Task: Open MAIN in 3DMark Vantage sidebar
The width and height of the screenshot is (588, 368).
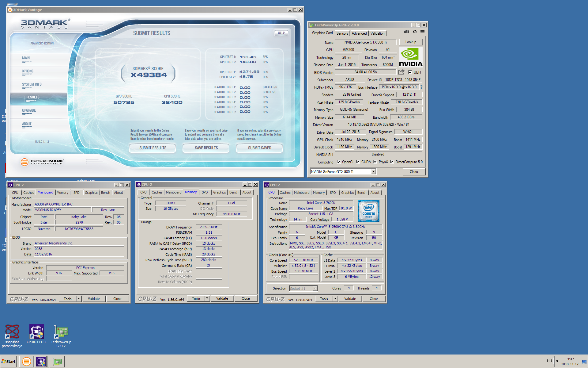Action: (x=39, y=59)
